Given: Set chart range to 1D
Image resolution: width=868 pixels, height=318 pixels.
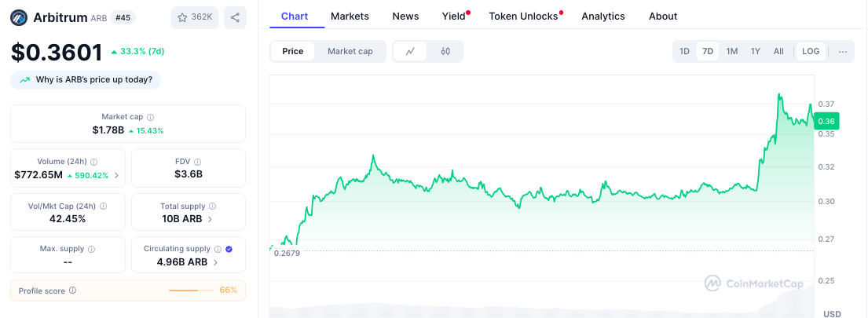Looking at the screenshot, I should (684, 52).
